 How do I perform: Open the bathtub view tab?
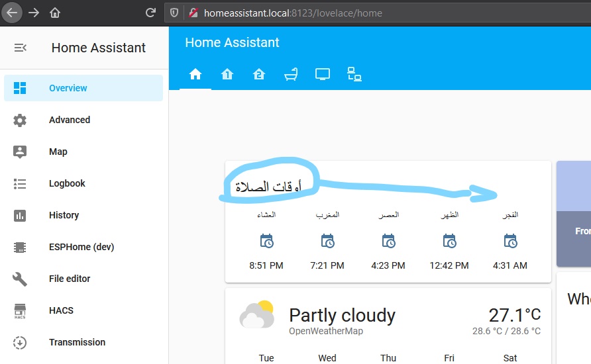point(291,74)
